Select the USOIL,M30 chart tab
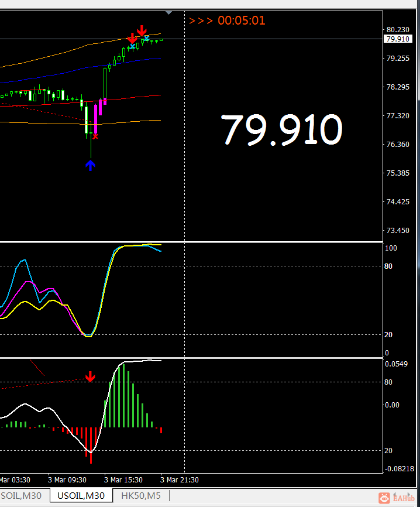420x507 pixels. point(81,496)
